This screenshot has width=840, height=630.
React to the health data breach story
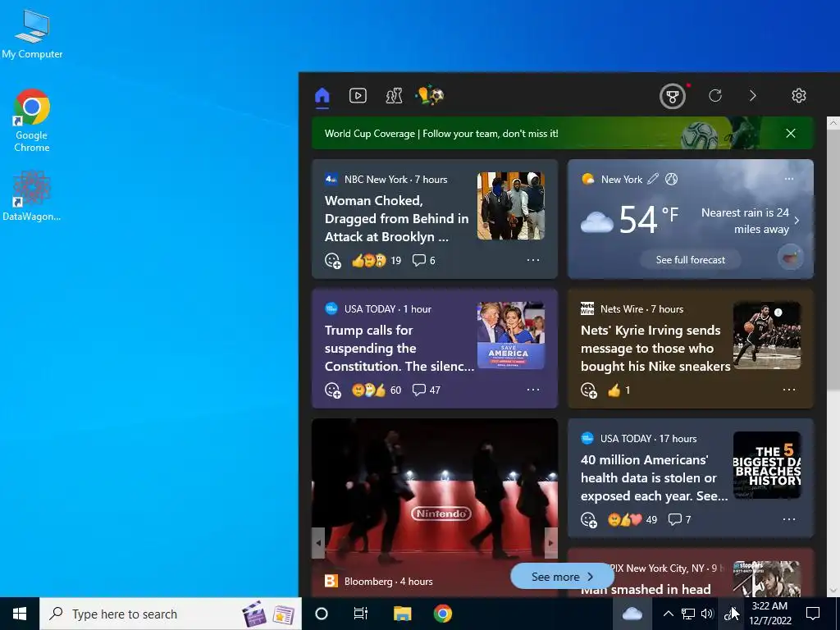(x=589, y=519)
